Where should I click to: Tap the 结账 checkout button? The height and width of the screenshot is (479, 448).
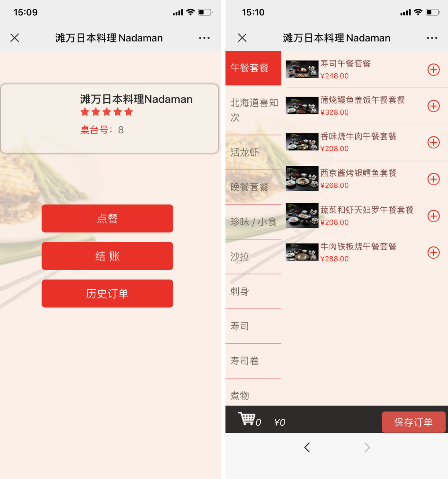pyautogui.click(x=107, y=256)
